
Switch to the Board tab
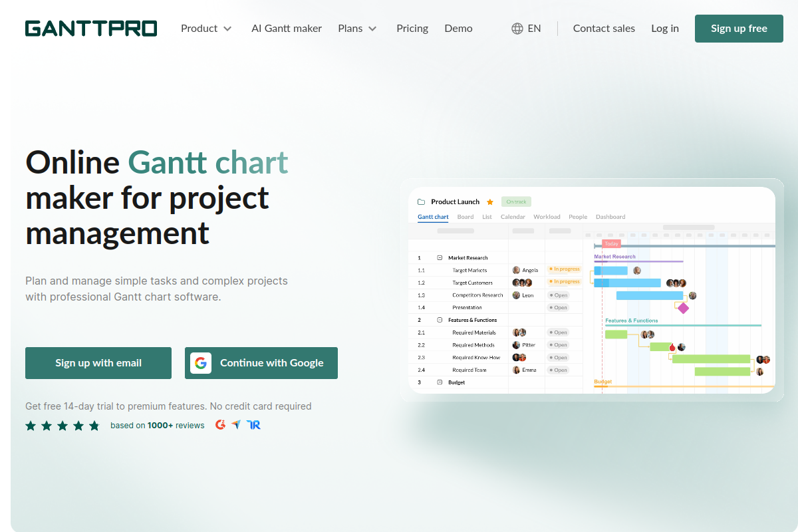click(465, 217)
